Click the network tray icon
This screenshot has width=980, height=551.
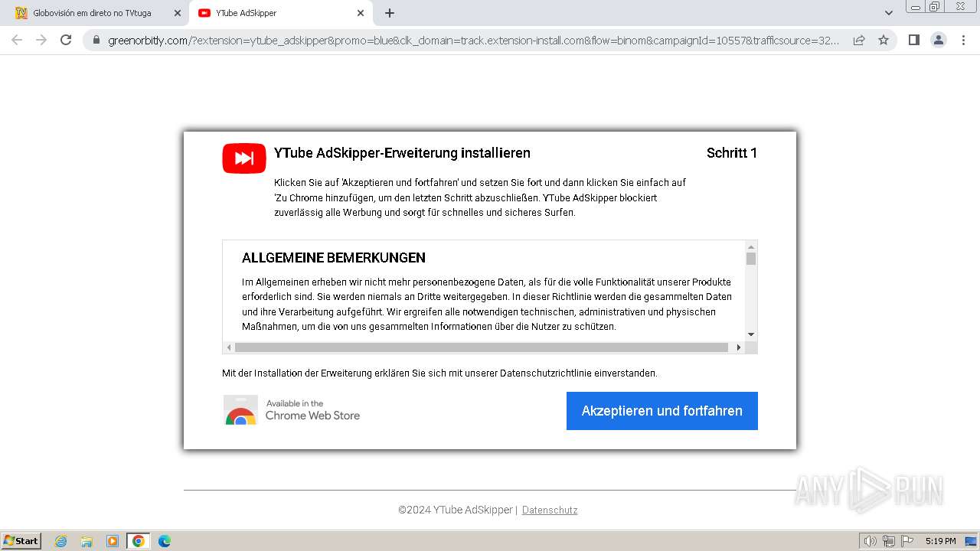click(889, 541)
